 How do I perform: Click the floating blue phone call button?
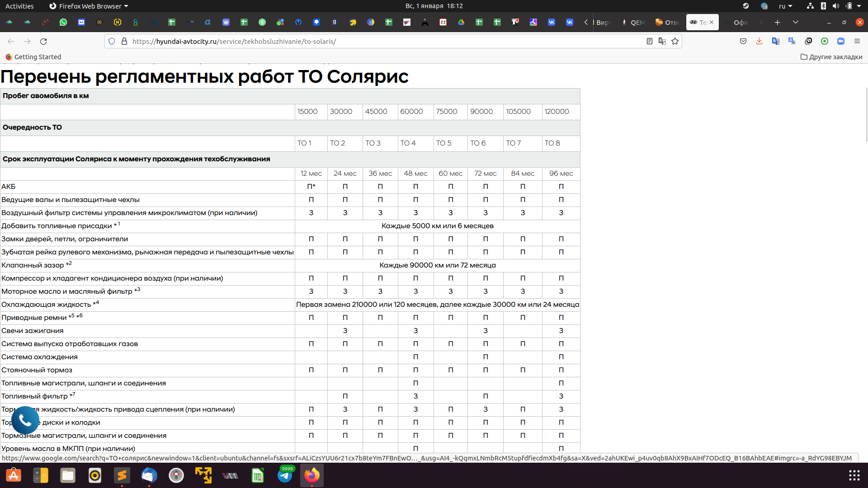tap(25, 420)
